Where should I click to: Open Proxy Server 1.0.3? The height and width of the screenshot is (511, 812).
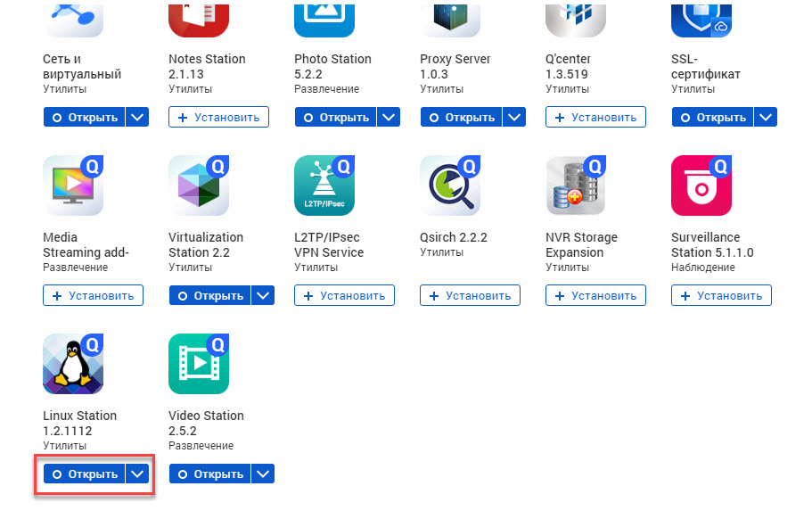pyautogui.click(x=462, y=117)
